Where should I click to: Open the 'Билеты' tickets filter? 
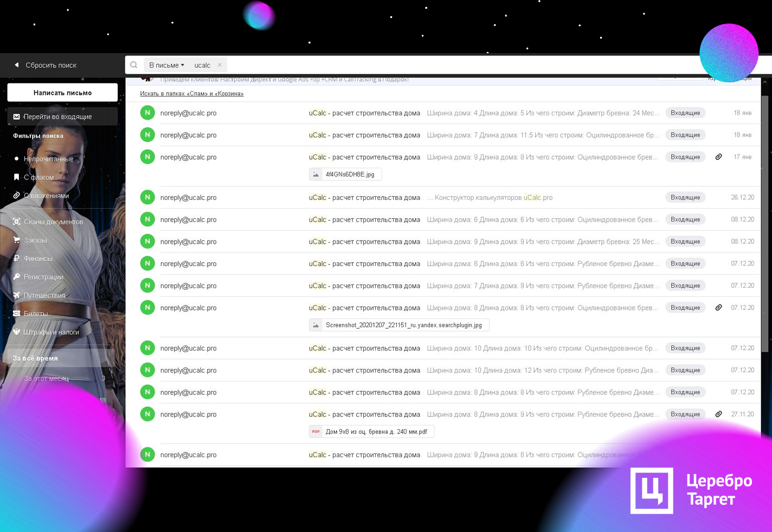pos(36,314)
